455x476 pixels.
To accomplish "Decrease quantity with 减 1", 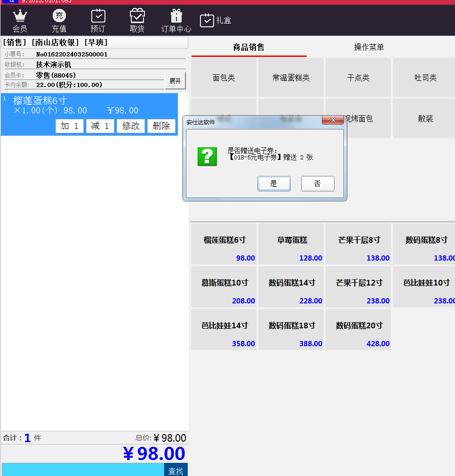I will 100,126.
